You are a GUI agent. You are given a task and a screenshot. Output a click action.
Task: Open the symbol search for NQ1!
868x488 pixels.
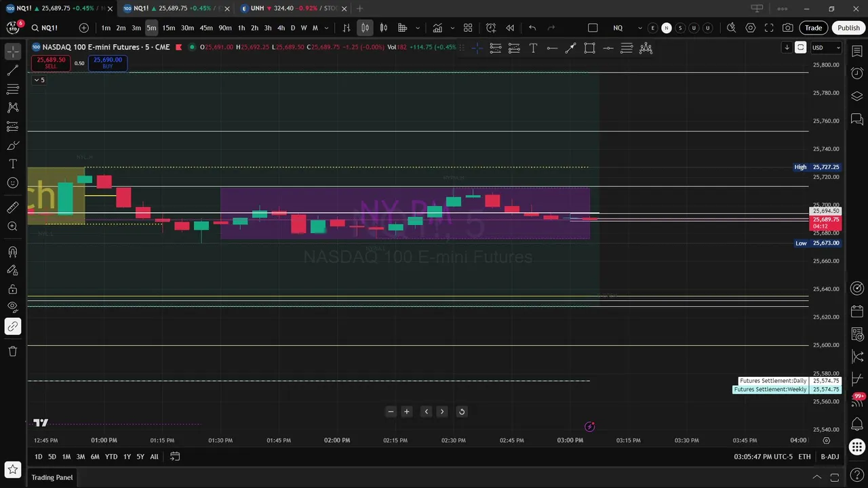(50, 28)
